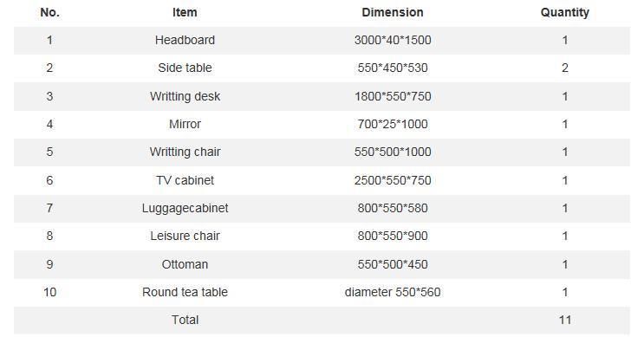The image size is (644, 337).
Task: Click the total quantity value 11
Action: [x=565, y=321]
